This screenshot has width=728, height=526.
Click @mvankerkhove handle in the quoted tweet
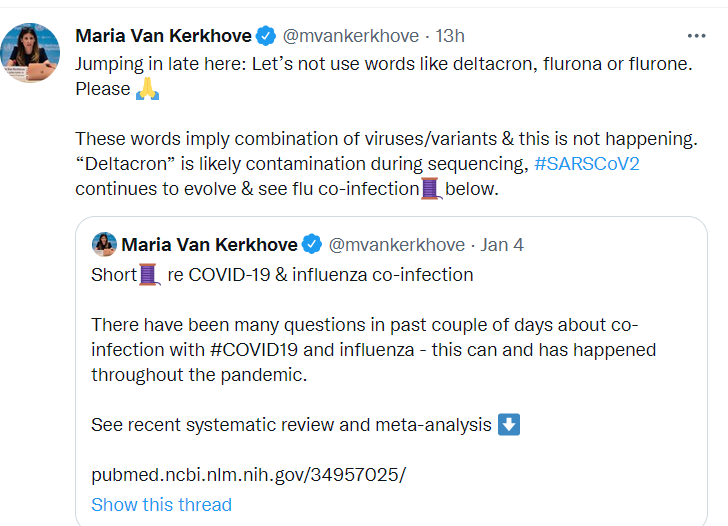[396, 245]
